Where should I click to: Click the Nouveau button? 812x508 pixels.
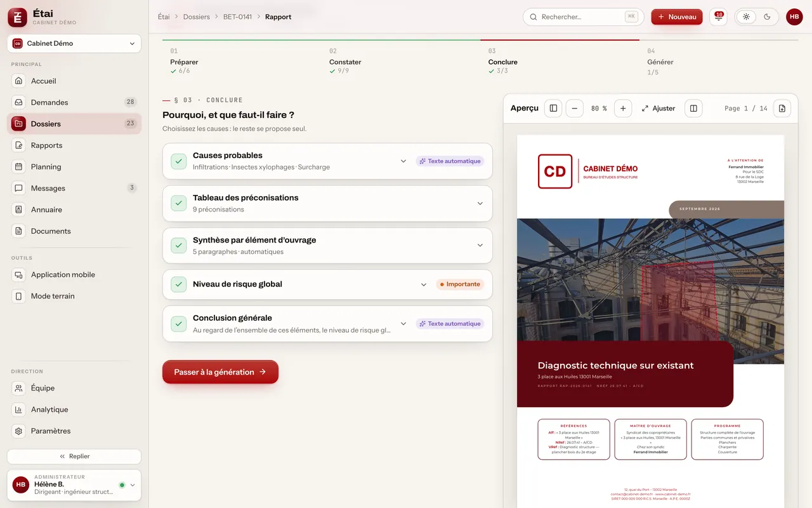[x=677, y=17]
